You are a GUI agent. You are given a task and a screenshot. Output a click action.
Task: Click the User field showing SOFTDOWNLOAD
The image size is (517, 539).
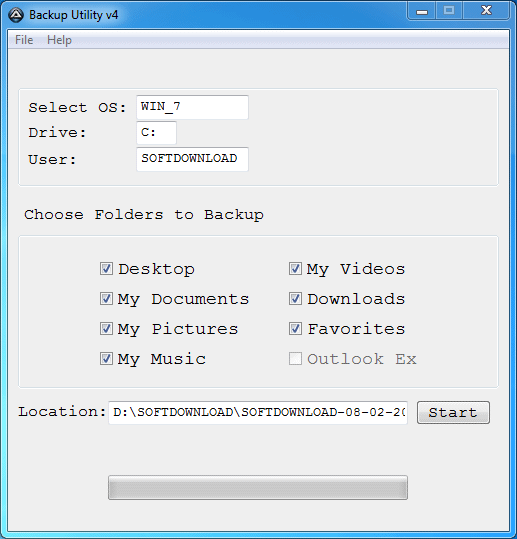click(192, 159)
